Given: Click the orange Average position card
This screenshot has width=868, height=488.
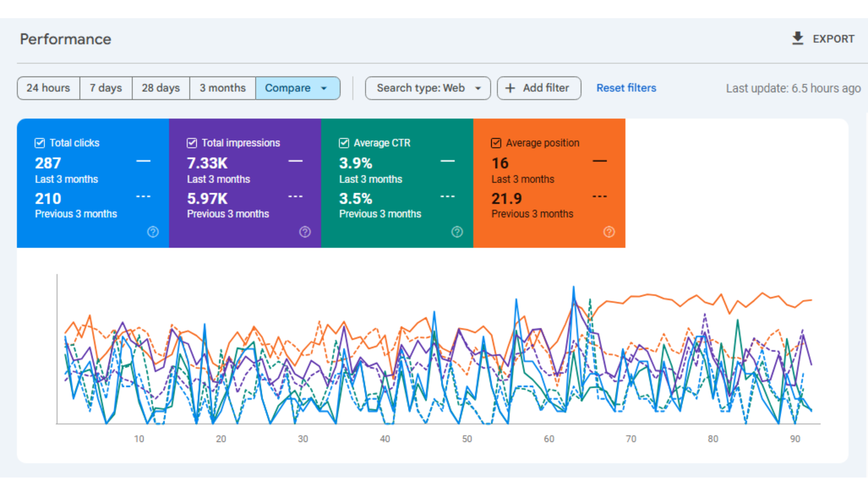Looking at the screenshot, I should pyautogui.click(x=549, y=183).
